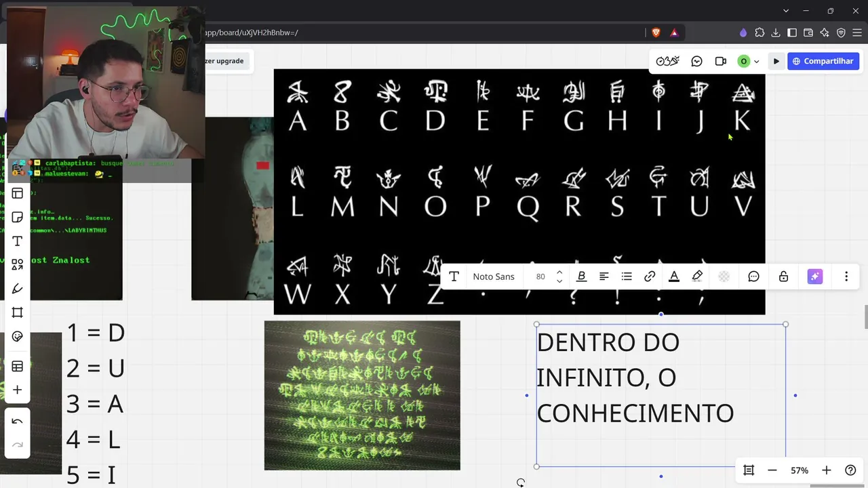Open text highlight color picker
The image size is (868, 488).
697,277
